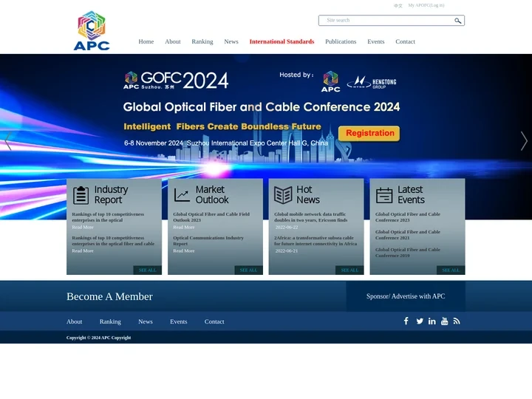Image resolution: width=532 pixels, height=399 pixels.
Task: Click the 2022-06-21 news date
Action: pyautogui.click(x=287, y=251)
